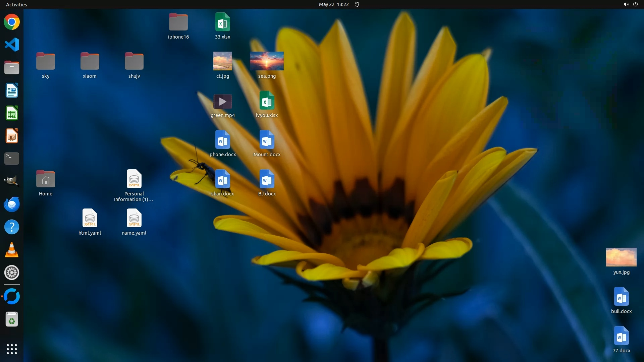Select the lvyou.xlsx spreadsheet file
644x362 pixels.
click(x=267, y=101)
